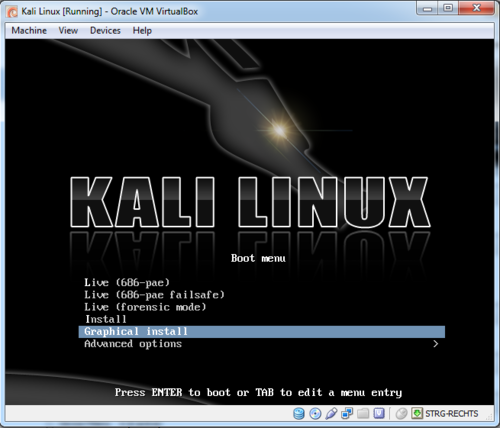Open the View menu
The height and width of the screenshot is (428, 500).
point(68,30)
